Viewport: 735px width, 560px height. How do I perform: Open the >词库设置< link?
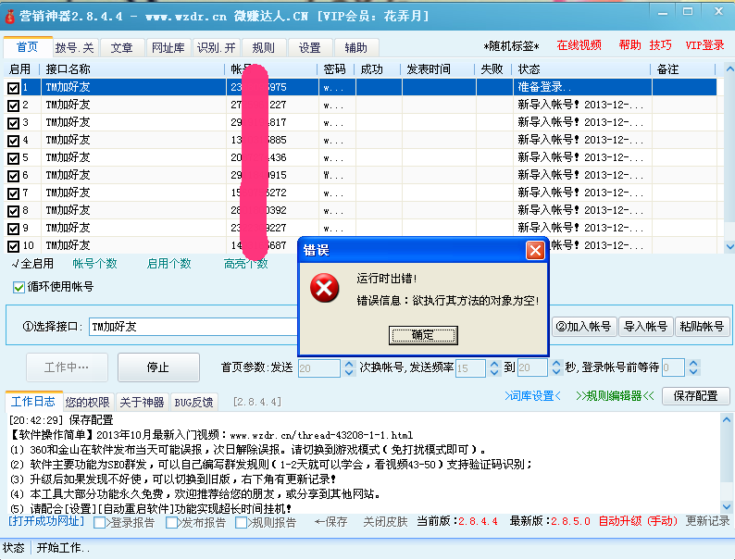pyautogui.click(x=532, y=396)
